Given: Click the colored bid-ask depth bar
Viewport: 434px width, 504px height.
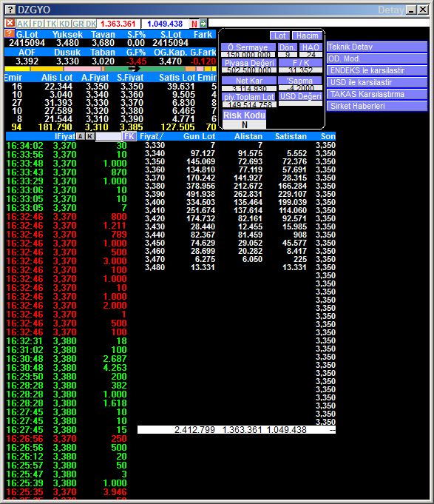Looking at the screenshot, I should pyautogui.click(x=110, y=69).
